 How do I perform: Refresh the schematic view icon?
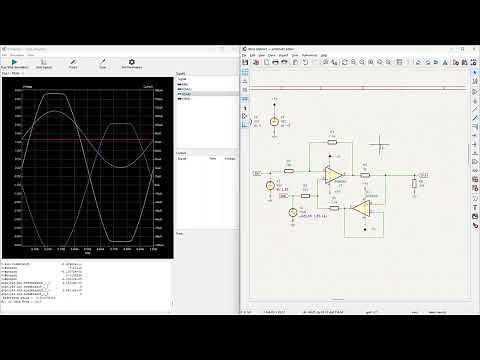point(345,62)
